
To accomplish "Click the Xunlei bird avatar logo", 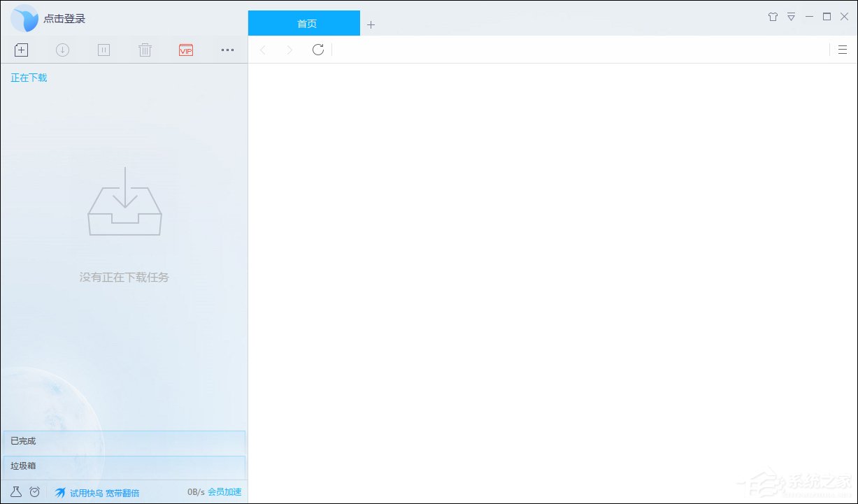I will (24, 18).
